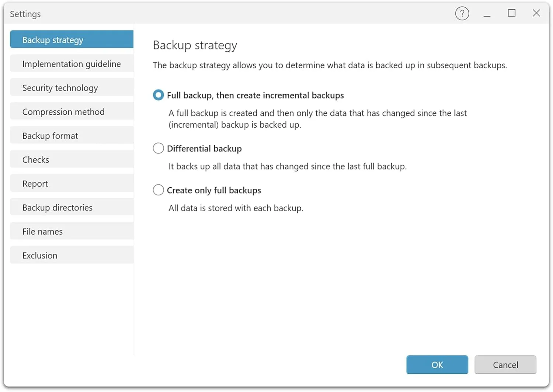Screen dimensions: 553x392
Task: Open the Checks settings page
Action: (x=71, y=159)
